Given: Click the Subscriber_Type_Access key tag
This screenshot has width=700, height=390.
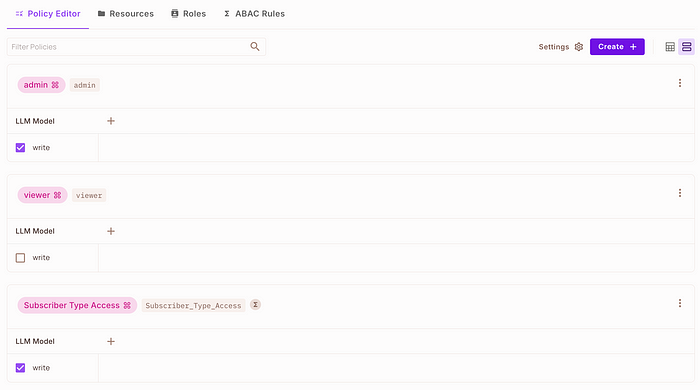Looking at the screenshot, I should pos(193,306).
